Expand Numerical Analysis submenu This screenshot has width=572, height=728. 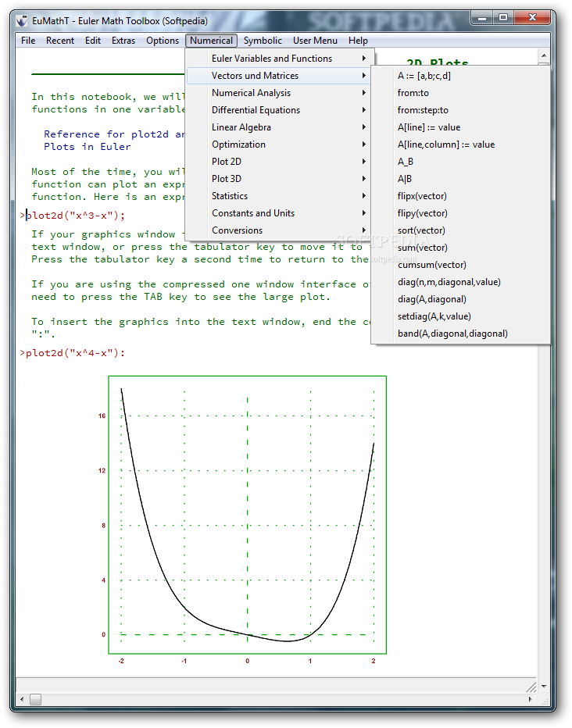click(x=278, y=93)
